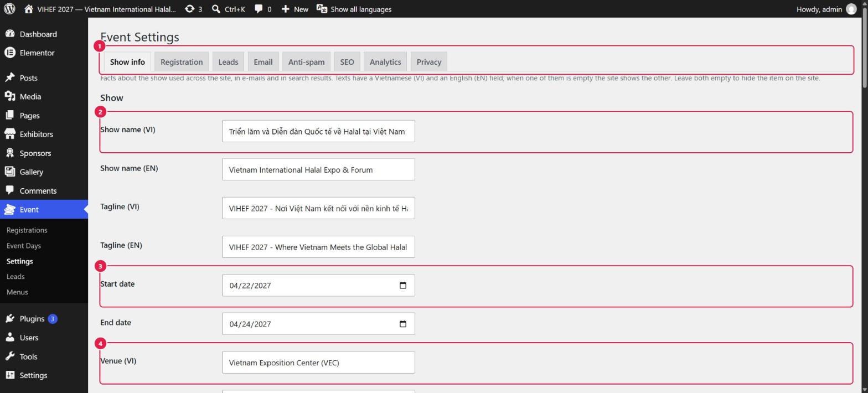The width and height of the screenshot is (868, 393).
Task: Open the Leads tab
Action: coord(228,62)
